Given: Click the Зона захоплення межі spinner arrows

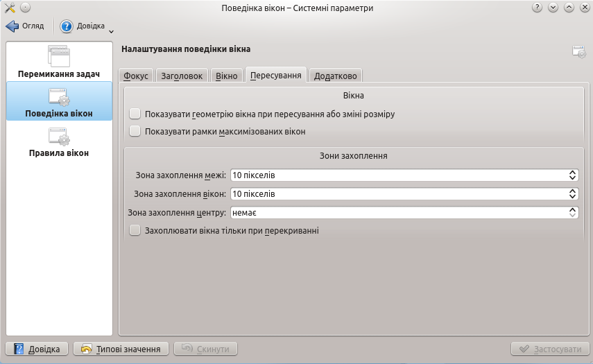Looking at the screenshot, I should 572,175.
